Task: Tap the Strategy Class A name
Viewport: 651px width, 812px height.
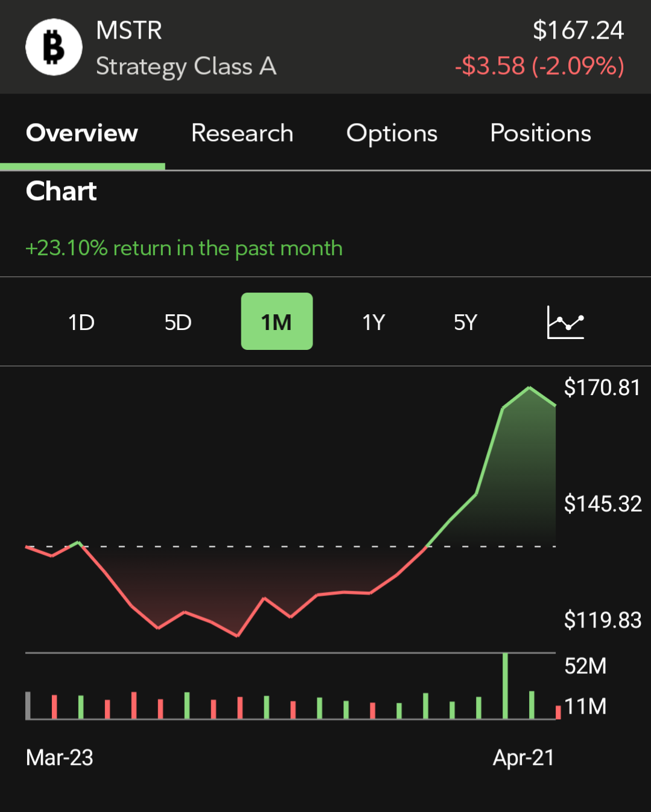Action: (x=186, y=67)
